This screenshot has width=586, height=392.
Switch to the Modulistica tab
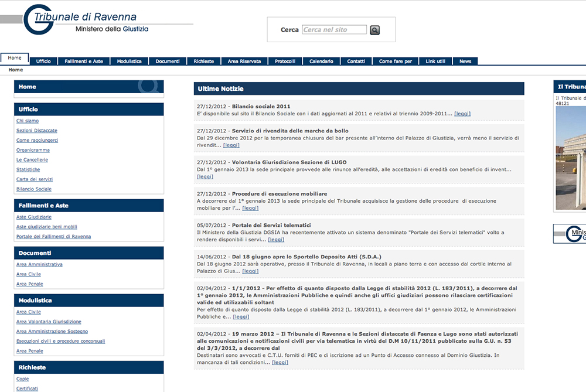130,62
